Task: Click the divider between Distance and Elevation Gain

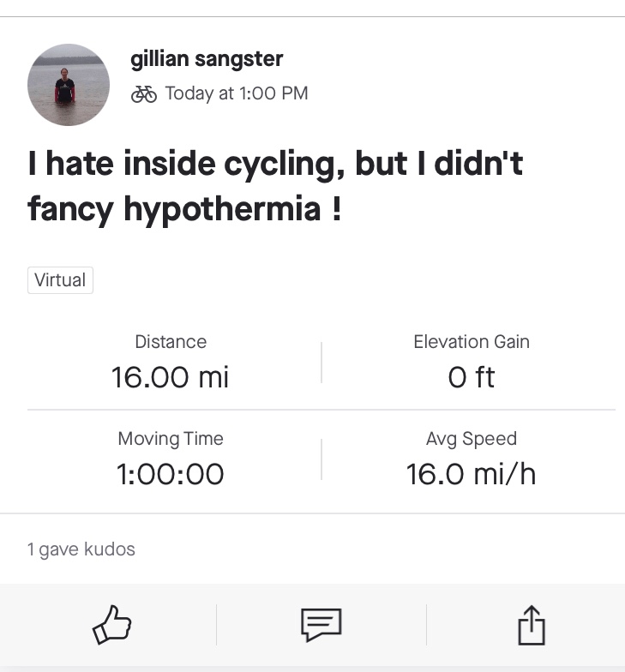Action: pyautogui.click(x=322, y=362)
